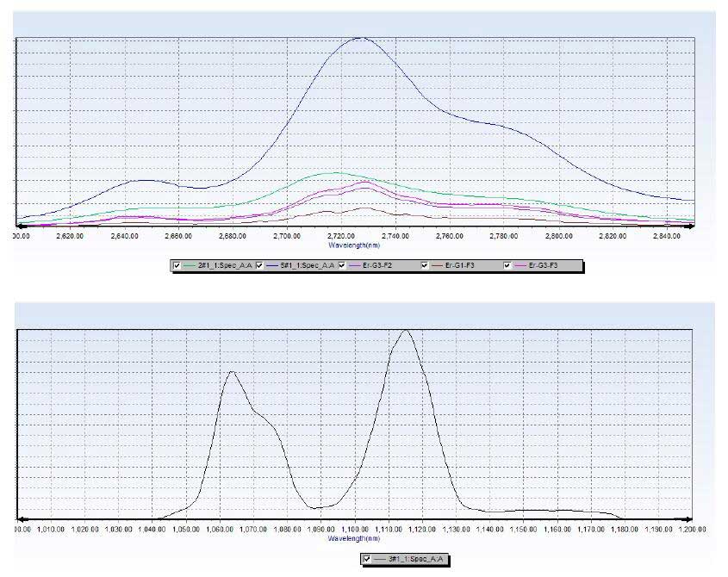Toggle the 5#1_1:Spec_A:A series checkbox
The width and height of the screenshot is (728, 577).
point(259,265)
